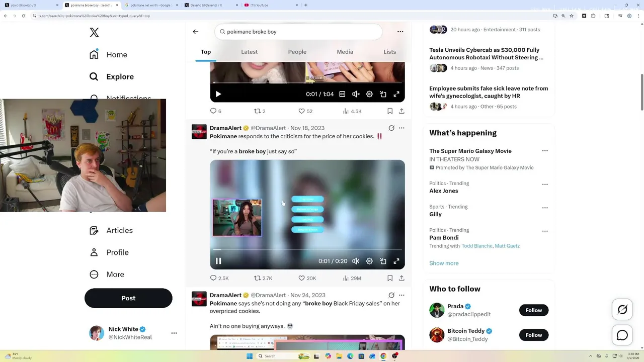Image resolution: width=644 pixels, height=362 pixels.
Task: Go to Profile in the sidebar
Action: tap(109, 252)
